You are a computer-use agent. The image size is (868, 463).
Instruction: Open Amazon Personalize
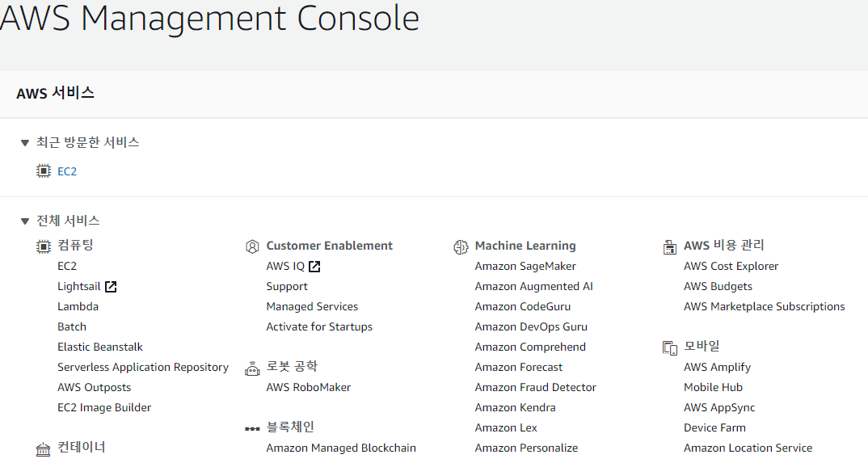click(x=526, y=448)
